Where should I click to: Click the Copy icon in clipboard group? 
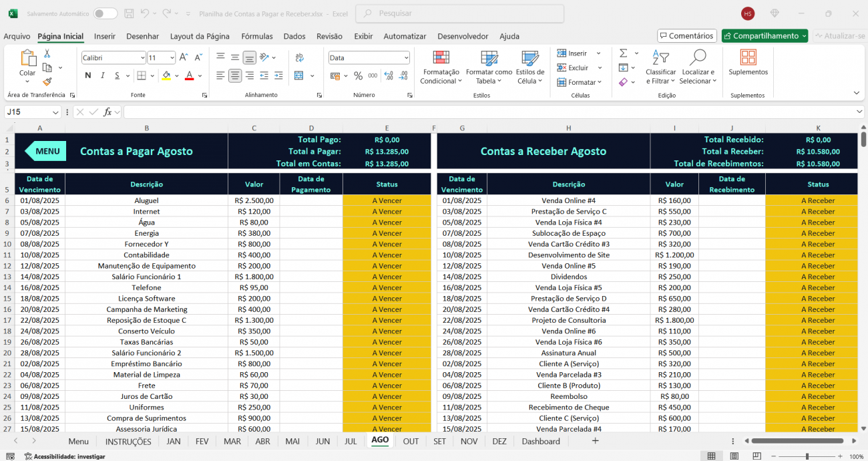(x=47, y=67)
